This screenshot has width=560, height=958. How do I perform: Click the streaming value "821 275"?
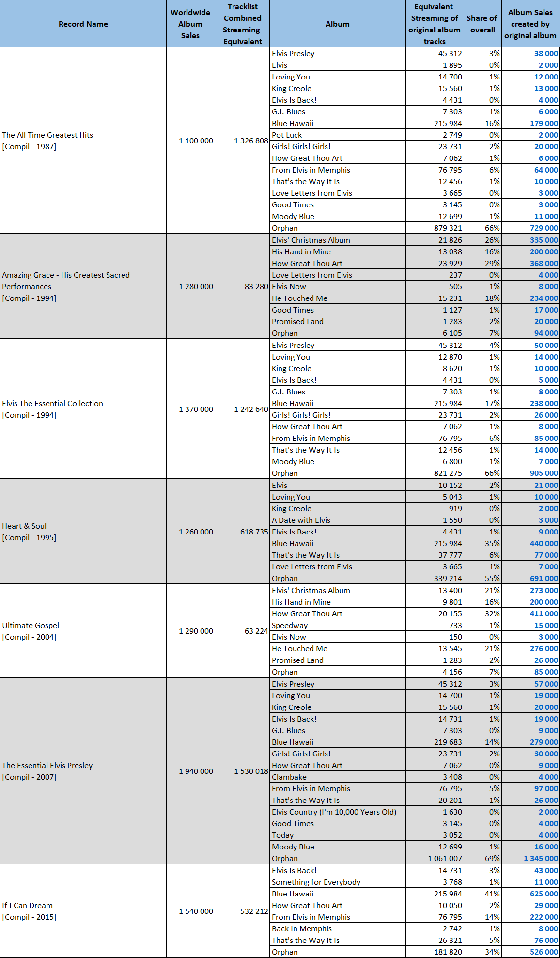pos(448,473)
